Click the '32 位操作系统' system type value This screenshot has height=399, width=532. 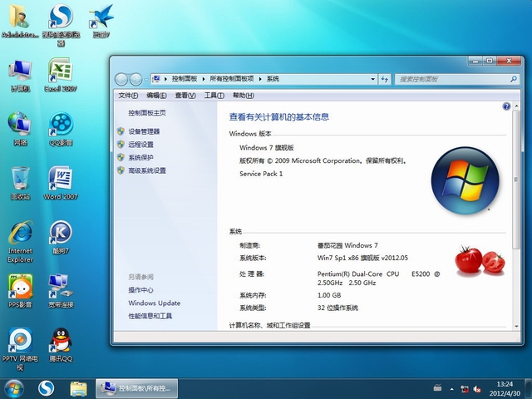[337, 308]
